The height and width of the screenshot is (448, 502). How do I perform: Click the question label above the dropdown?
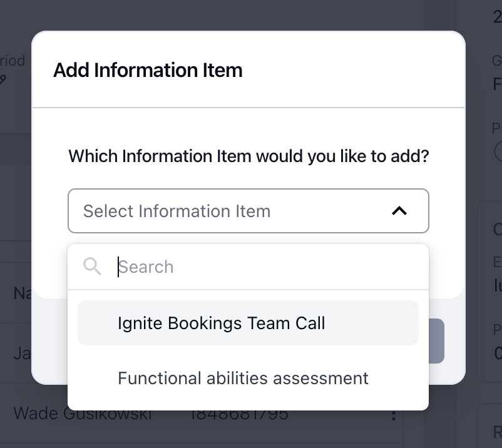coord(248,156)
